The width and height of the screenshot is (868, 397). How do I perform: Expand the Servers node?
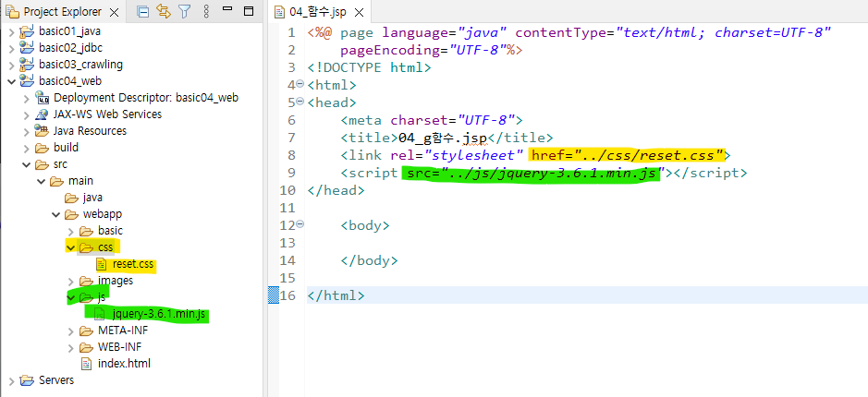11,381
